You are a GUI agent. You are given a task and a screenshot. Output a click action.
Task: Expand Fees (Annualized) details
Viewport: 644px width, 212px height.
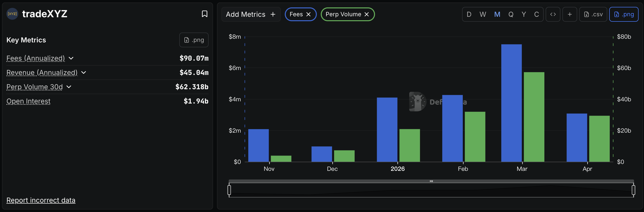click(71, 58)
